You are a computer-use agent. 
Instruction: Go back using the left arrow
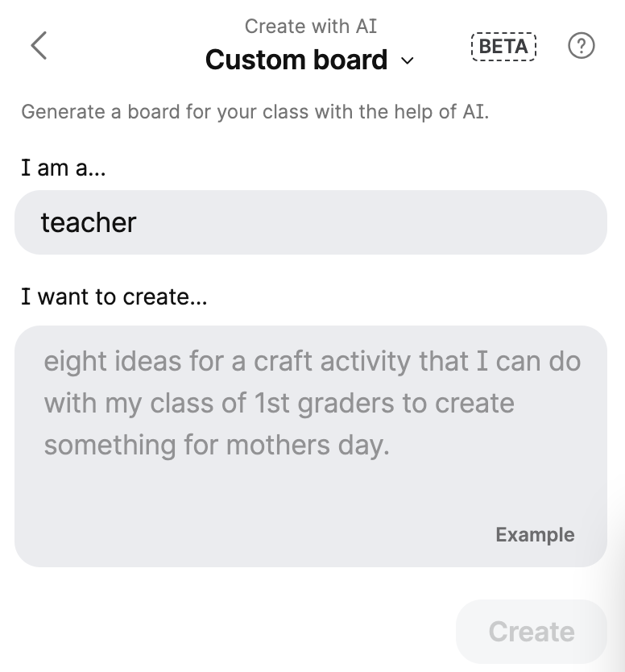coord(39,46)
